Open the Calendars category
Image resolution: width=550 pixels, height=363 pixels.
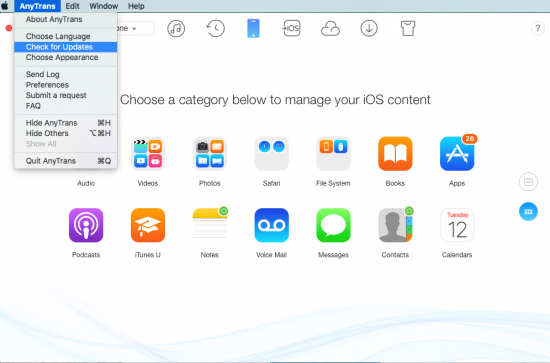pos(457,225)
